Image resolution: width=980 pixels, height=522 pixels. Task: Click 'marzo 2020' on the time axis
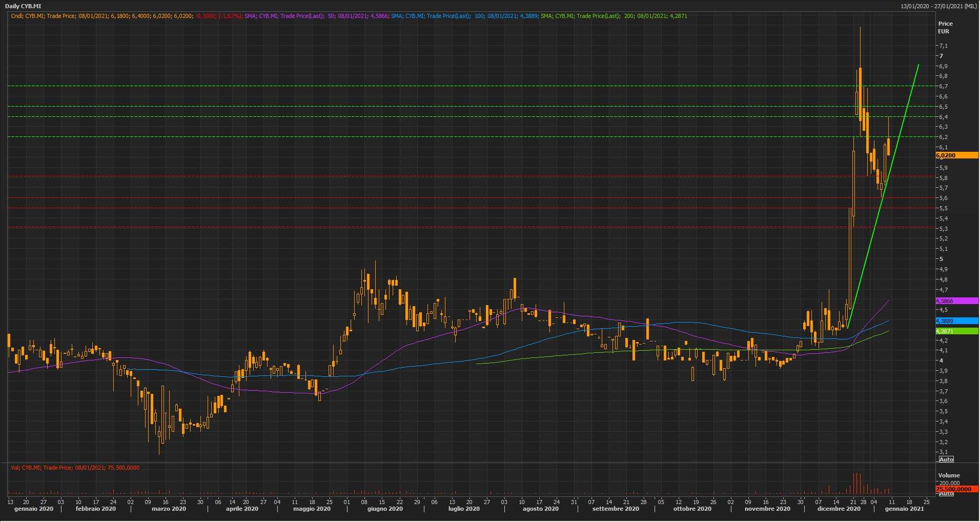[169, 509]
